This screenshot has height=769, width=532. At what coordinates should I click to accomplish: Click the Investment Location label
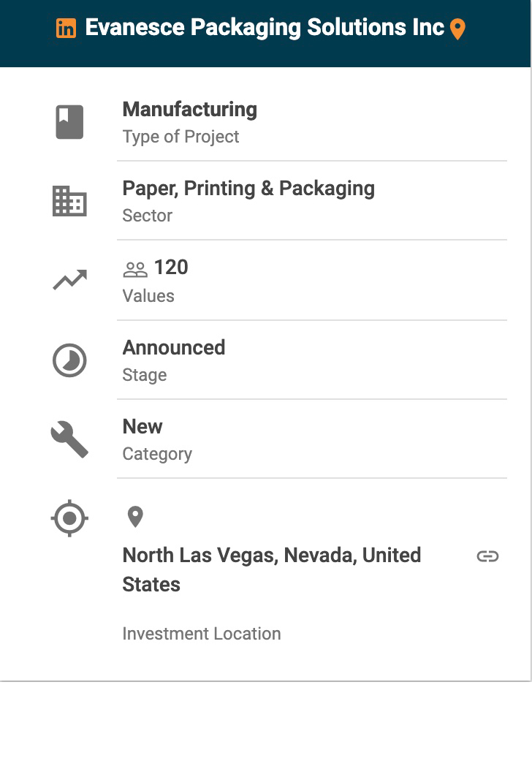click(x=202, y=634)
